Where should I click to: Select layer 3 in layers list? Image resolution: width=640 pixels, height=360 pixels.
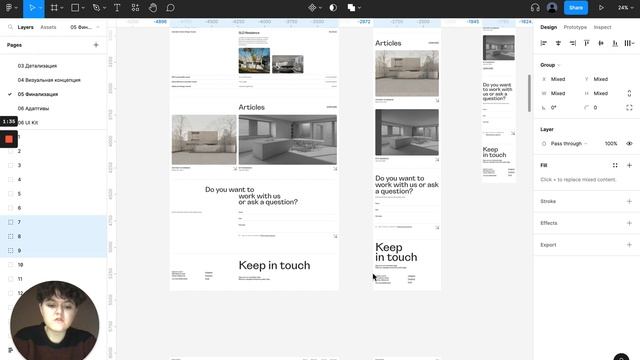53,165
